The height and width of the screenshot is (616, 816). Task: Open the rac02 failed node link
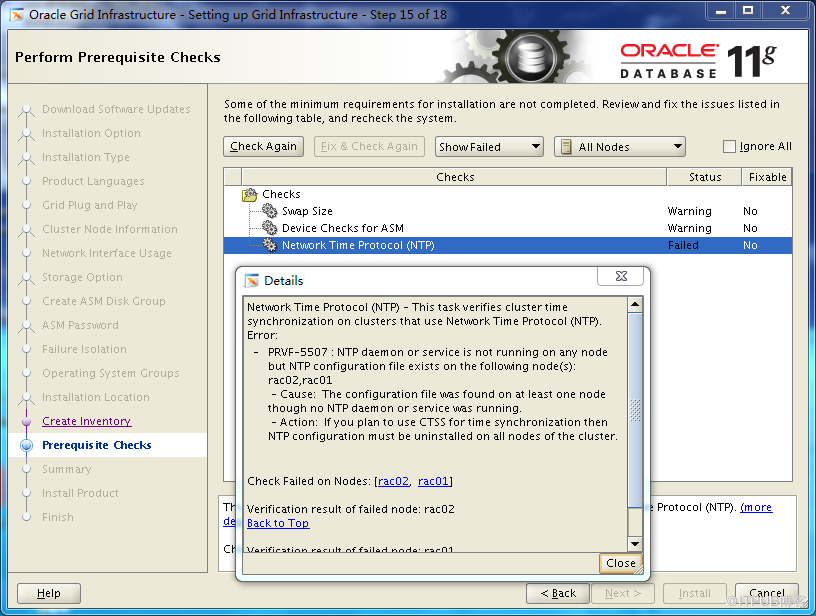tap(393, 482)
